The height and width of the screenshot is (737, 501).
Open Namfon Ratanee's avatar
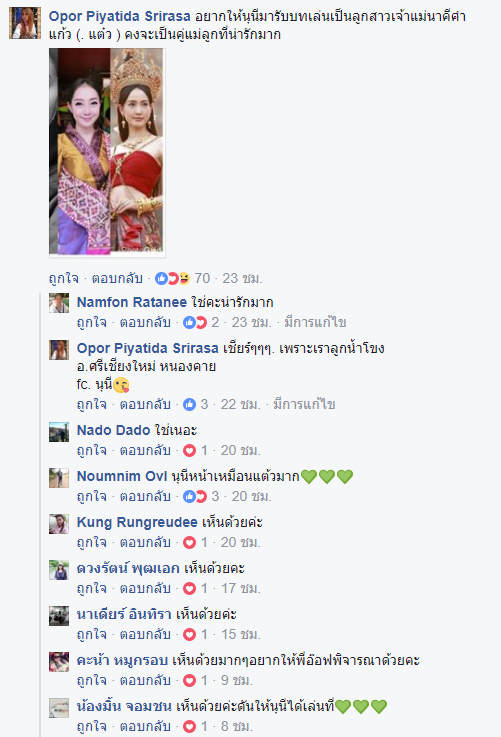59,303
